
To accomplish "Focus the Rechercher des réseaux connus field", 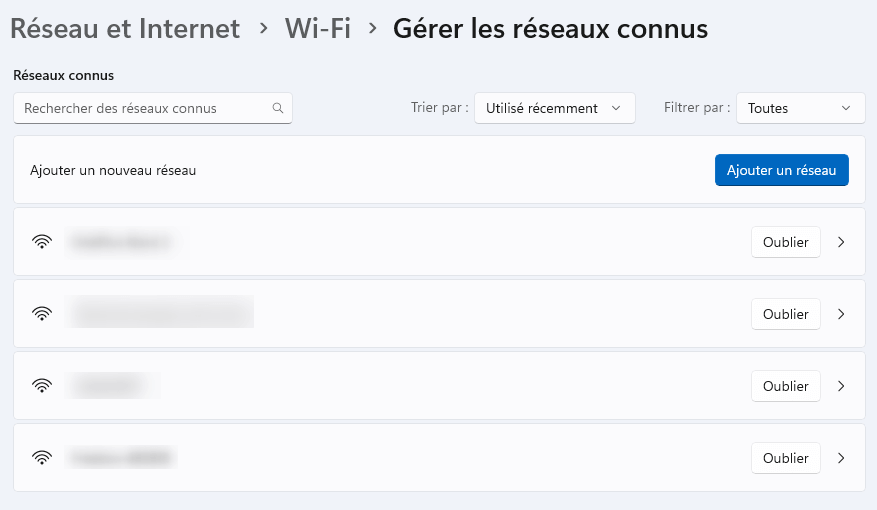I will (153, 108).
